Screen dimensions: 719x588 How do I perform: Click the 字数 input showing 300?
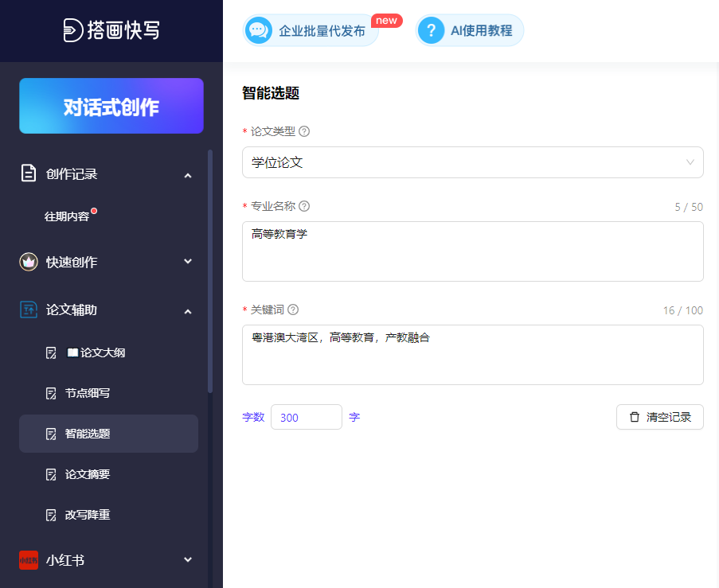point(306,416)
